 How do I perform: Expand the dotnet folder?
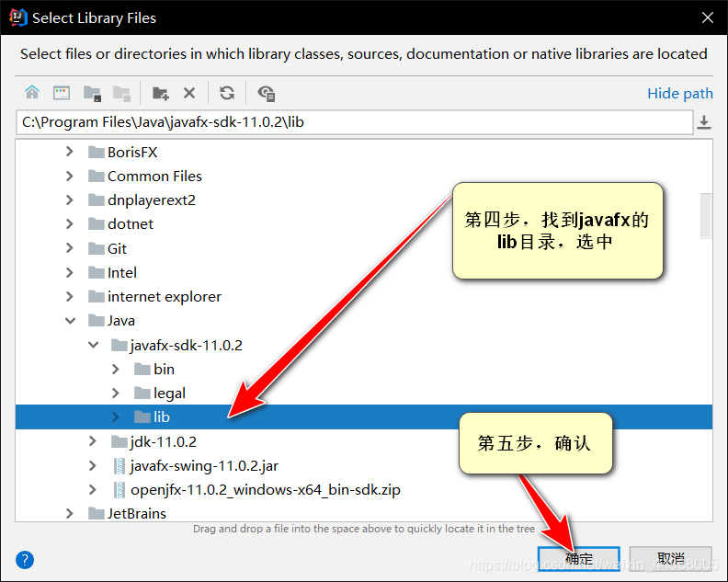pyautogui.click(x=70, y=224)
